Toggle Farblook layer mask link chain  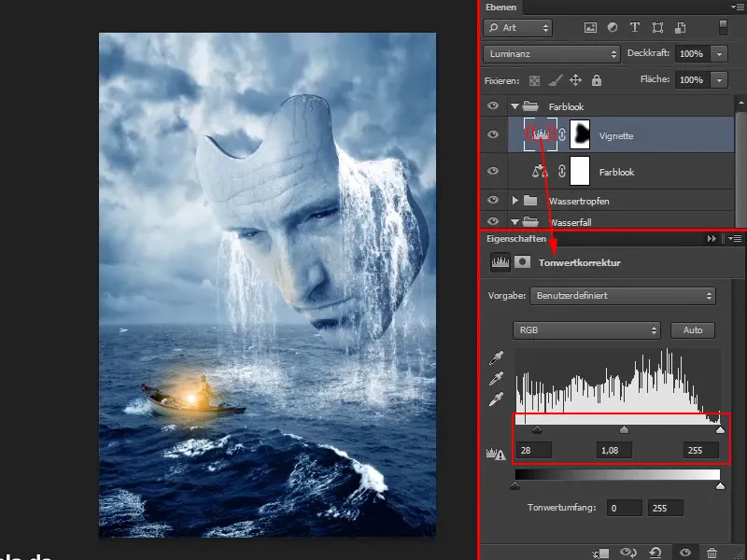[562, 172]
